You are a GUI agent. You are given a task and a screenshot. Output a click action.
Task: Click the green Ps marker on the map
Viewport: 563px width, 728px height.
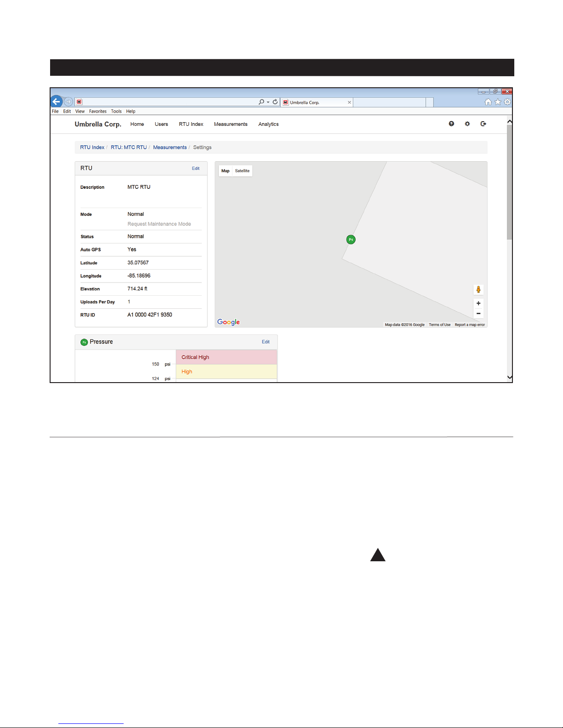[x=351, y=240]
